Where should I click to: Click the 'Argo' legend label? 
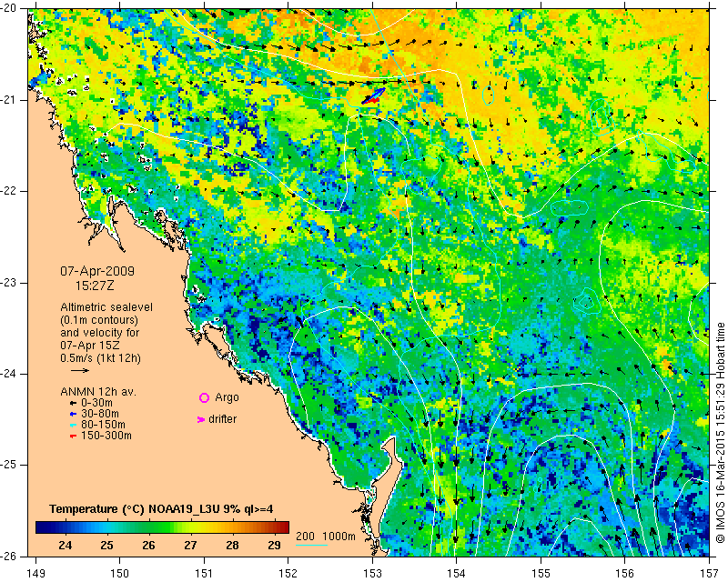click(227, 397)
